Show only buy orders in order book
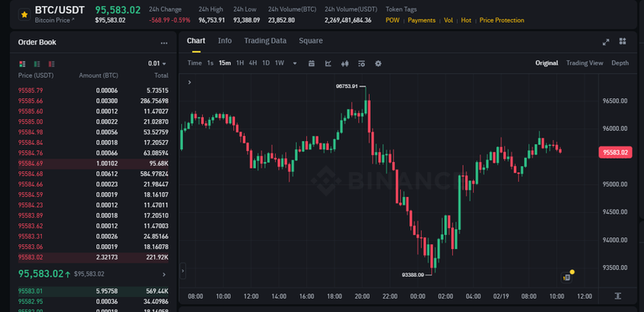Screen dimensions: 644x312 pos(37,64)
